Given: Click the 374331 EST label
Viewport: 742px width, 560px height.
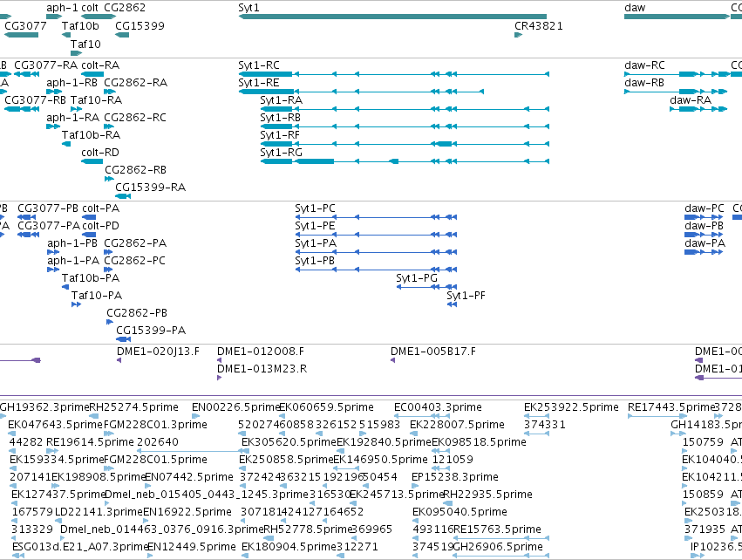Looking at the screenshot, I should point(545,425).
